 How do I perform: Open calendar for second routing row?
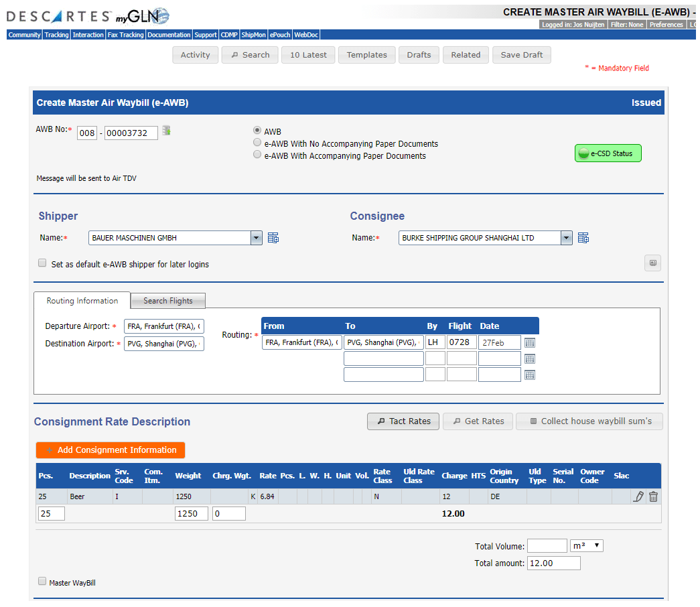[x=530, y=358]
